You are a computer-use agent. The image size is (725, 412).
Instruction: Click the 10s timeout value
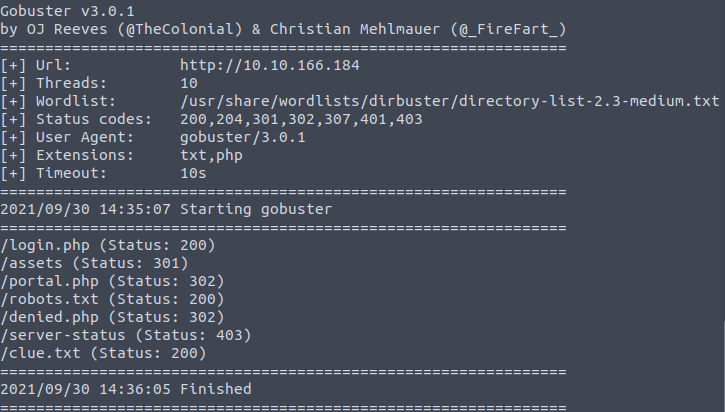[x=179, y=173]
